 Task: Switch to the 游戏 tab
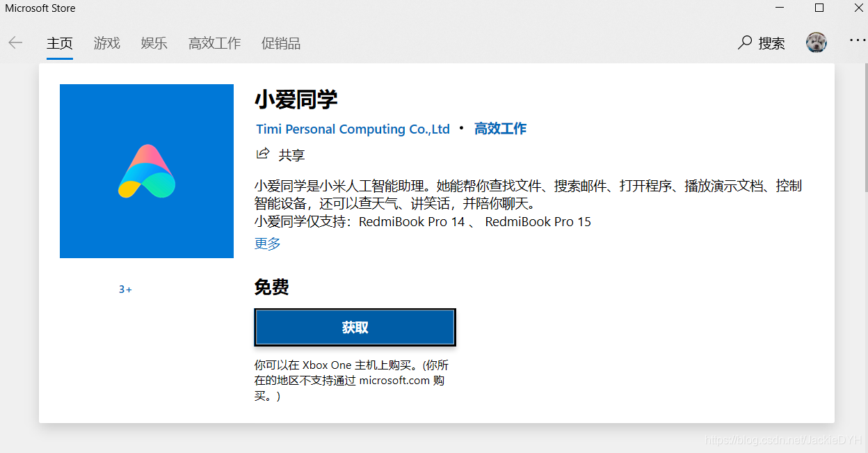coord(107,43)
